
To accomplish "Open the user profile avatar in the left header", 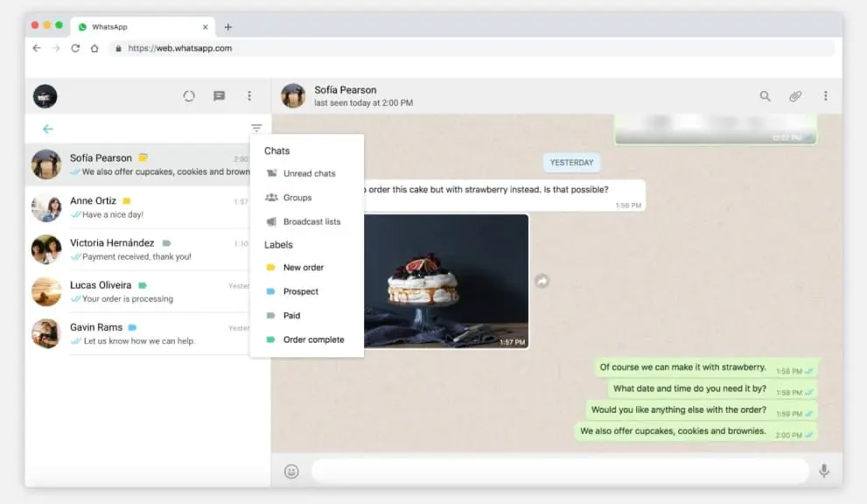I will pos(45,96).
